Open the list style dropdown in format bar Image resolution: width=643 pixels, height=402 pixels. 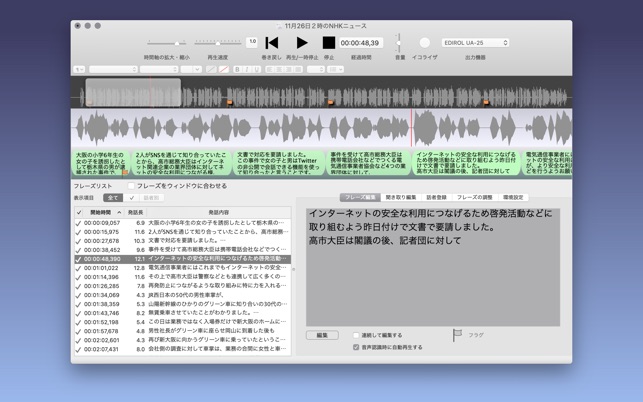(x=335, y=69)
